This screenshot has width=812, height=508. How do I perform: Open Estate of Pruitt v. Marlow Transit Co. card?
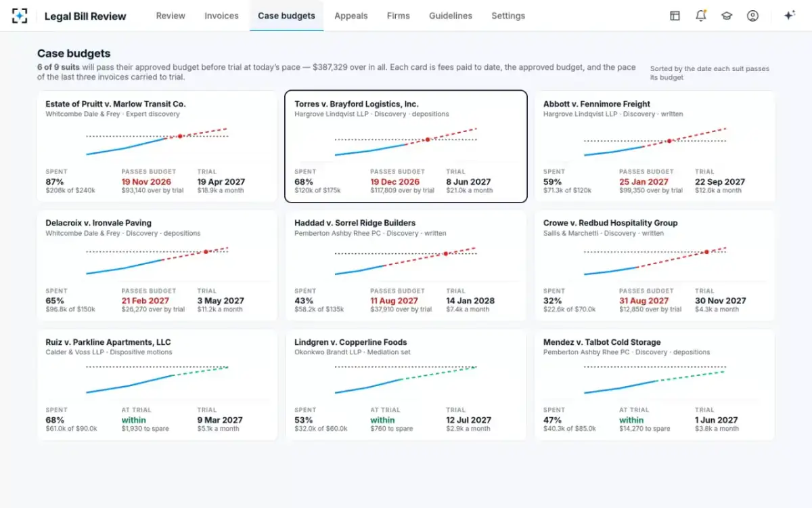click(157, 146)
